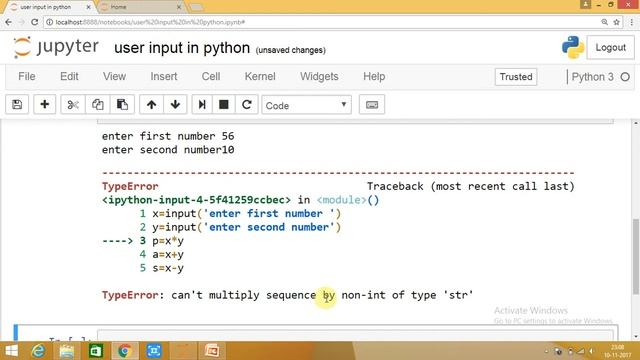
Task: Open the Help menu
Action: 374,77
